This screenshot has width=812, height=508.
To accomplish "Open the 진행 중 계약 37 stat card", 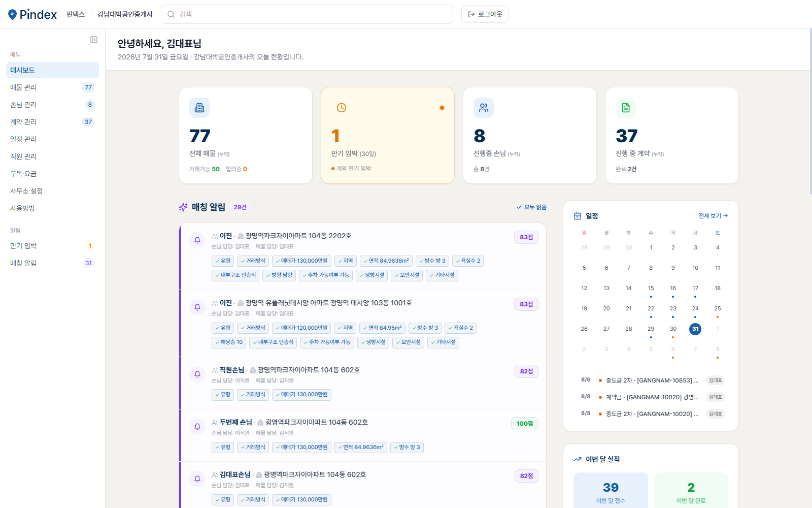I will point(672,135).
